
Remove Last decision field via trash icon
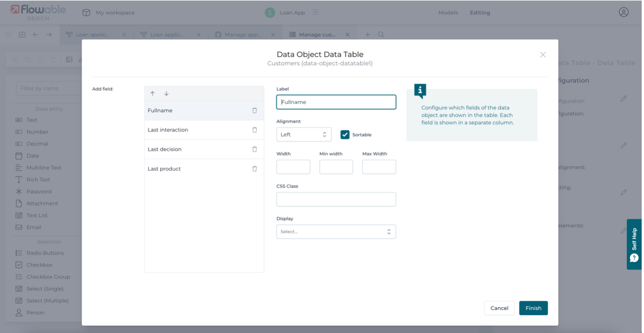click(255, 150)
